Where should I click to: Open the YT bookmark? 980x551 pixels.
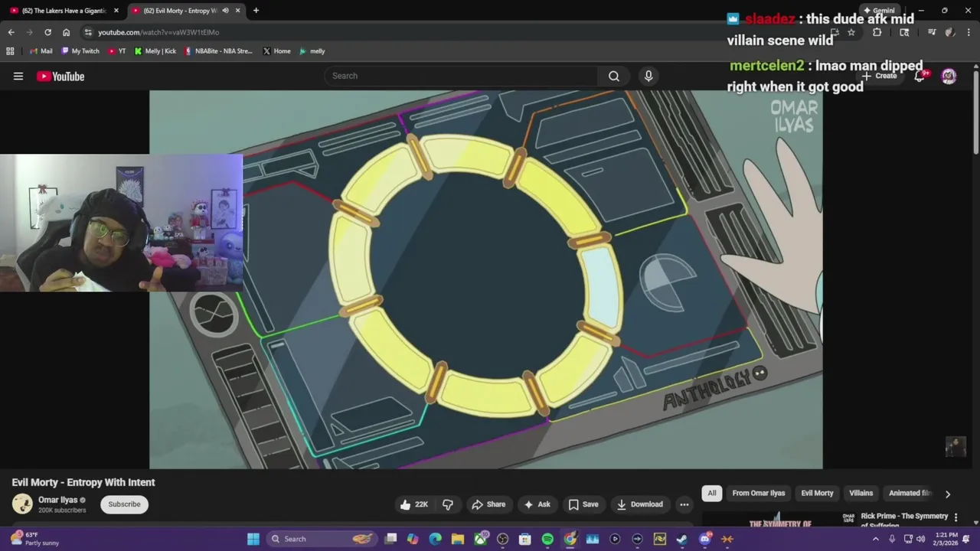click(117, 51)
